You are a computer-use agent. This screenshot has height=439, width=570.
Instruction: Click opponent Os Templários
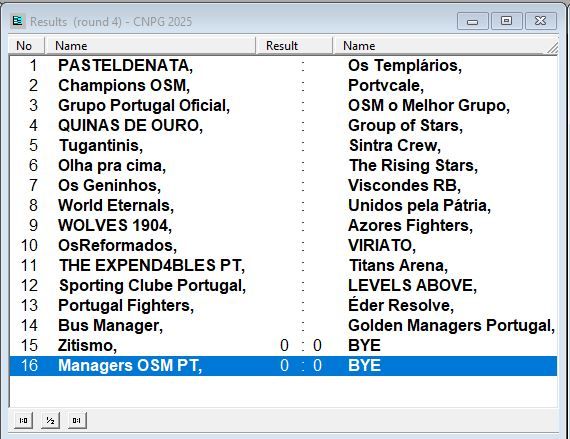405,65
